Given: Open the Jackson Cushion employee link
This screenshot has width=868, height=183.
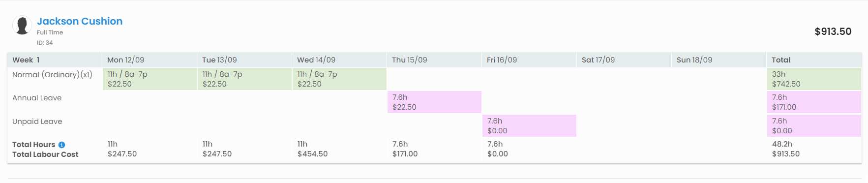Looking at the screenshot, I should (80, 21).
